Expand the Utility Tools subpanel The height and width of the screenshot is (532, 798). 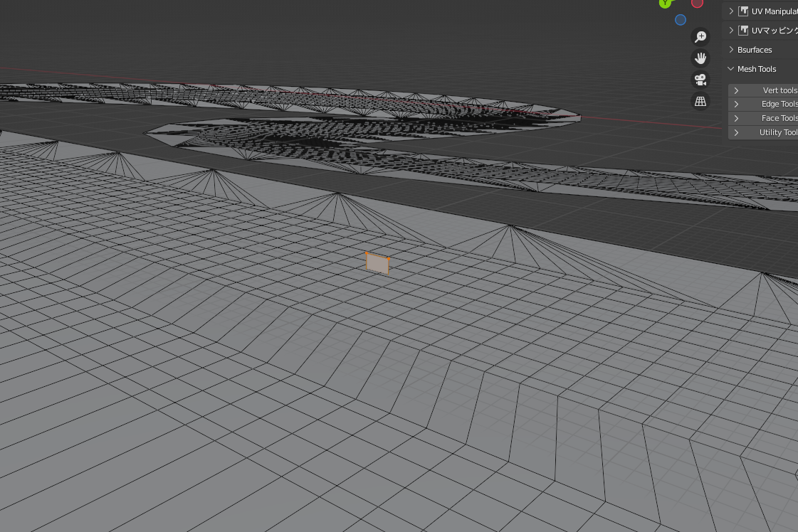coord(763,132)
